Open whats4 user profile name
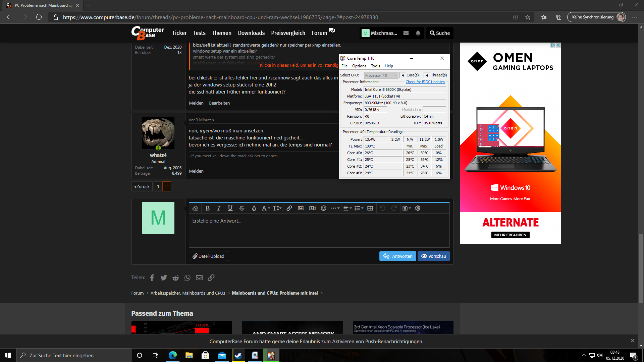This screenshot has width=644, height=362. tap(158, 155)
